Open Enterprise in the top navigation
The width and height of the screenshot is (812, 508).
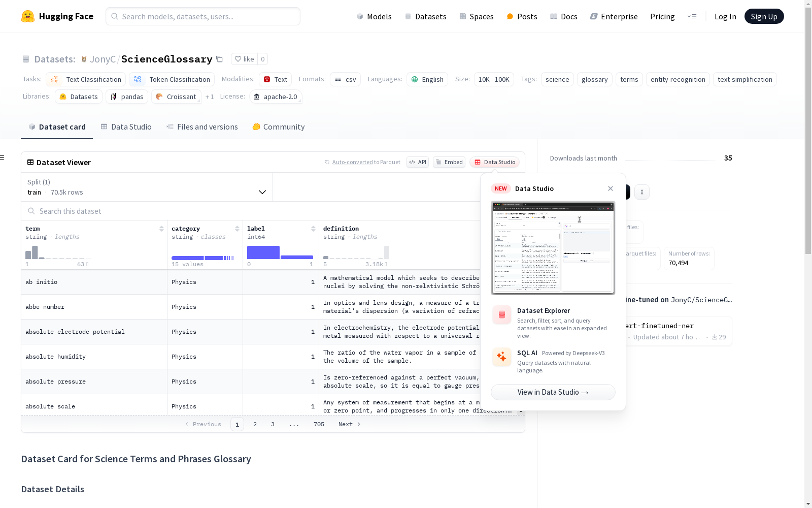point(614,16)
